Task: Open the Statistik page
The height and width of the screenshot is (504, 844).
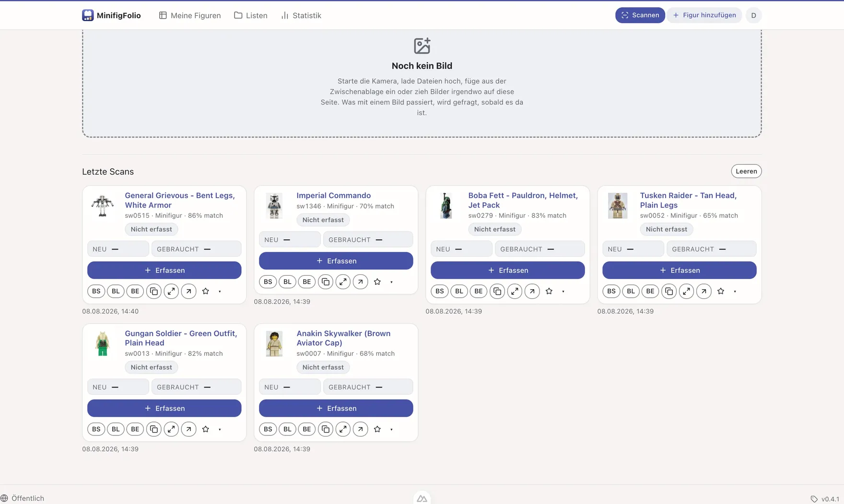Action: coord(301,15)
